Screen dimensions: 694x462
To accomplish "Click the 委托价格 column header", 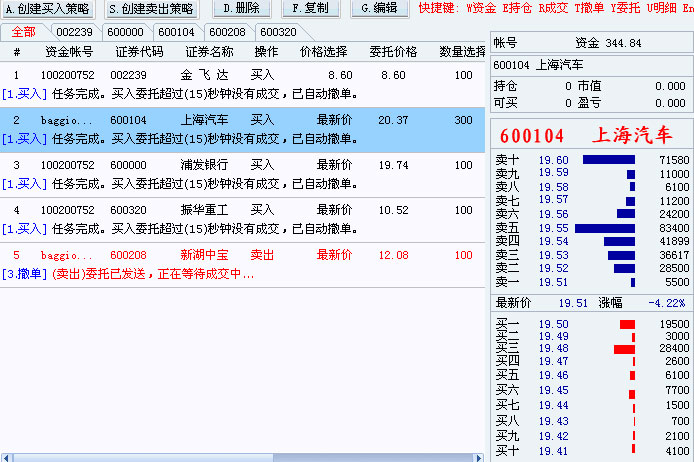I will pos(392,51).
